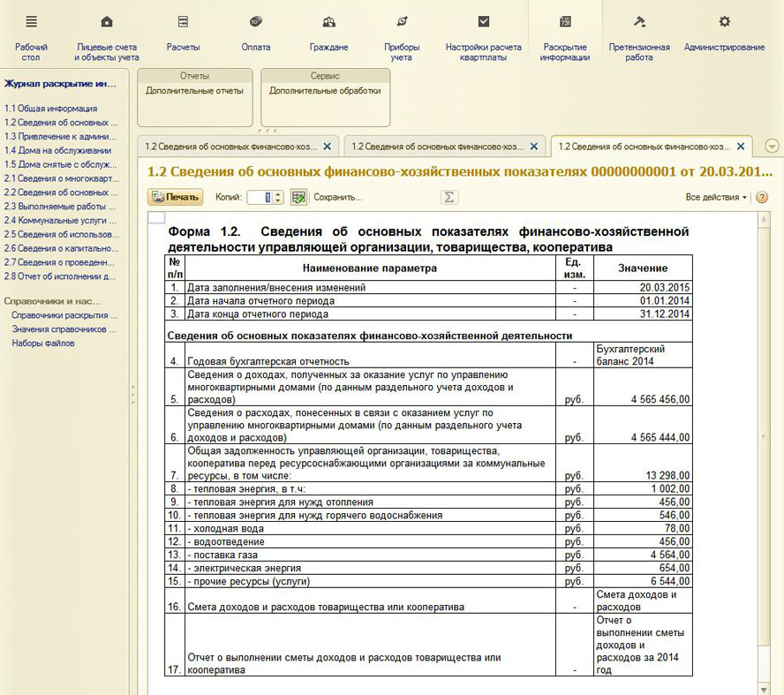Open Дополнительные обработки link
Viewport: 784px width, 695px height.
tap(325, 91)
